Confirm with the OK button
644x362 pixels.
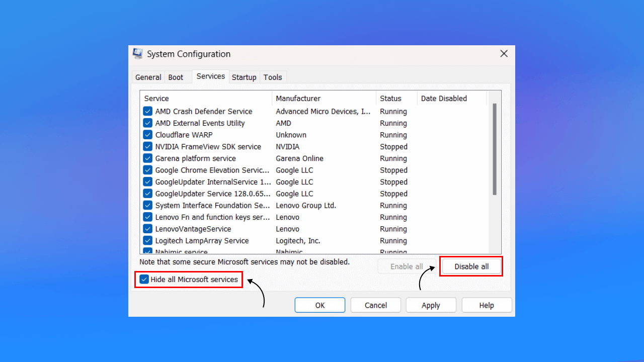pos(320,305)
